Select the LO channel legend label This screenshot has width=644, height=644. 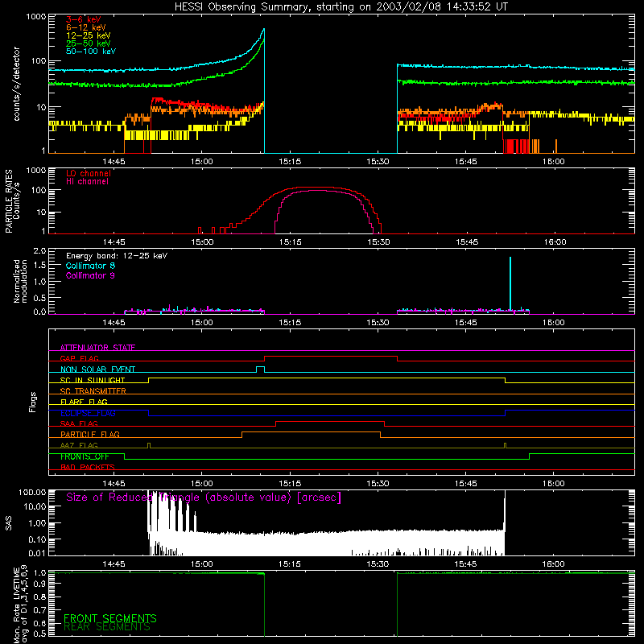89,173
